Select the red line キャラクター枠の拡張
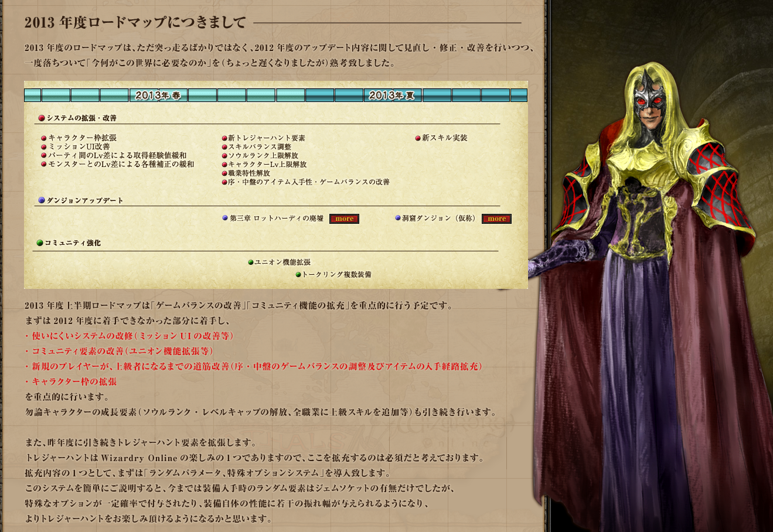This screenshot has height=532, width=773. [71, 381]
